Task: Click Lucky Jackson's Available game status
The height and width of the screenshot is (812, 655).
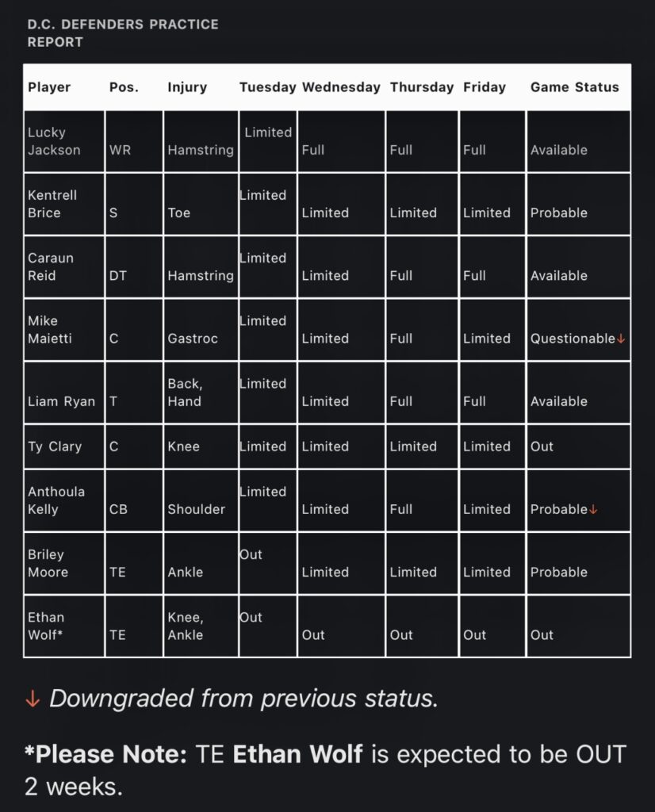Action: point(559,150)
